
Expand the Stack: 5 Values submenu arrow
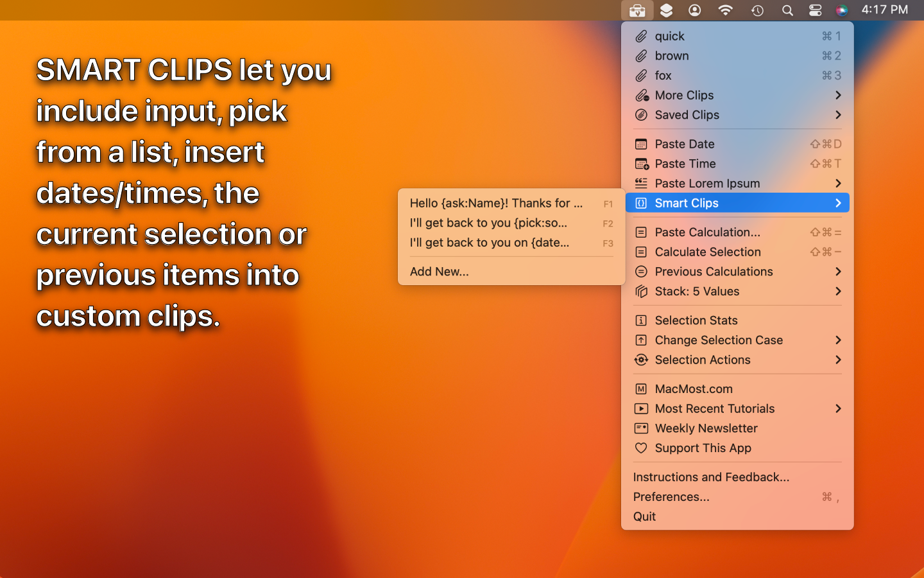tap(838, 292)
